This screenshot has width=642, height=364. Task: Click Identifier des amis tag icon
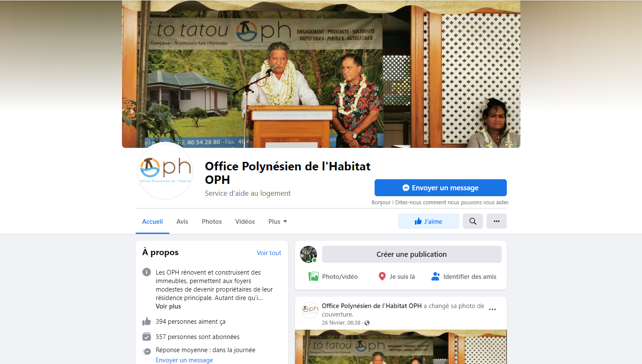[436, 277]
